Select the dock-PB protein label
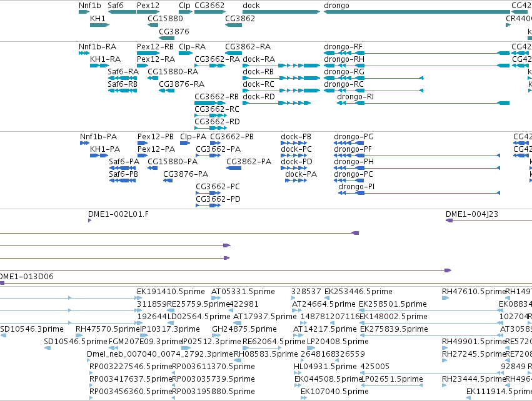Screen dimensions: 532x401 point(296,137)
